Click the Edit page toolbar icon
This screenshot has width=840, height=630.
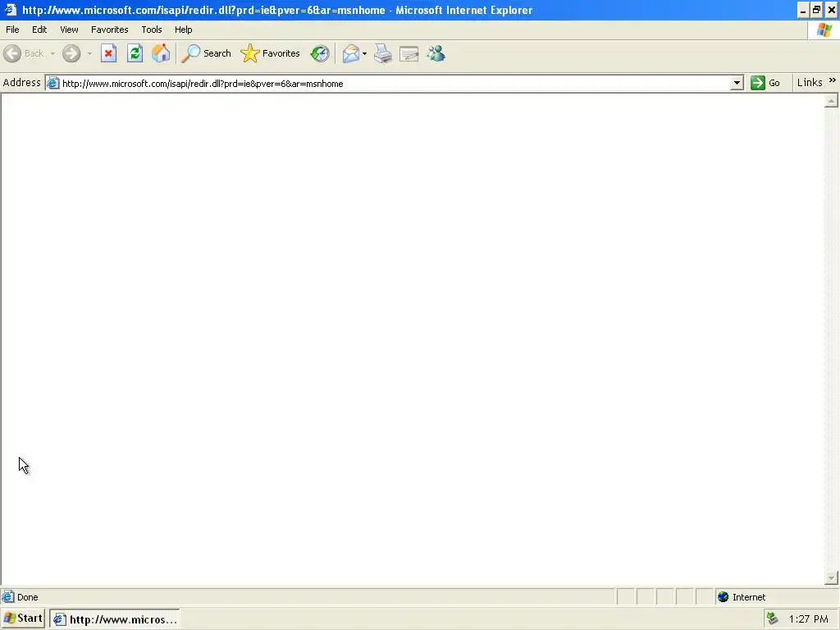pyautogui.click(x=409, y=53)
